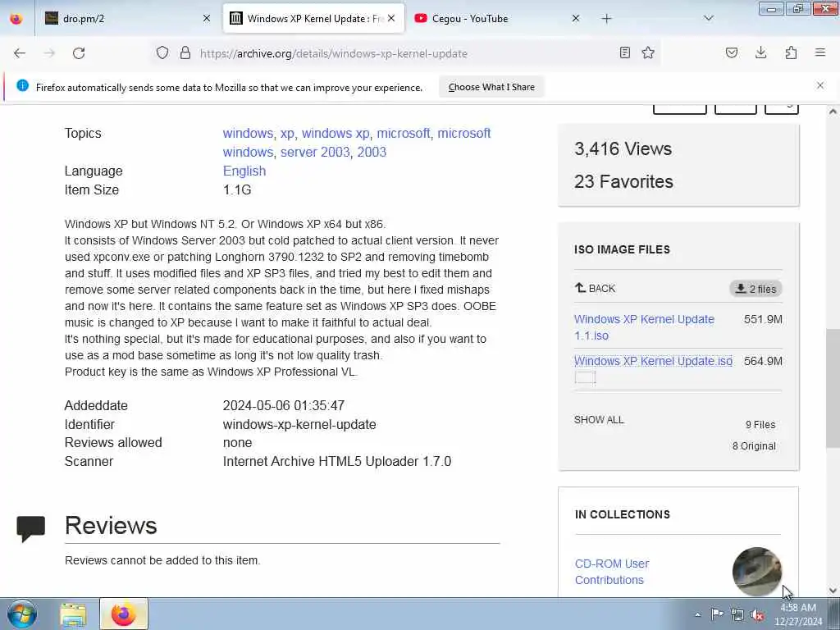Image resolution: width=840 pixels, height=630 pixels.
Task: Open the 8 Original link
Action: pos(754,445)
